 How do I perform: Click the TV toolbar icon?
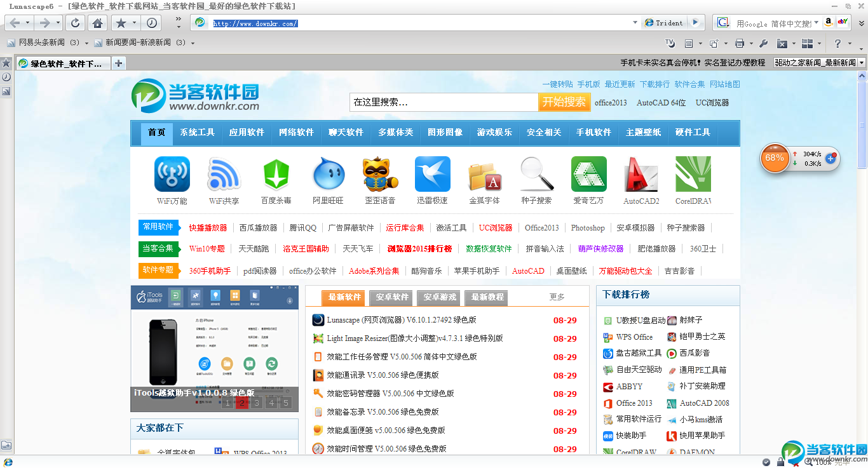tap(670, 43)
